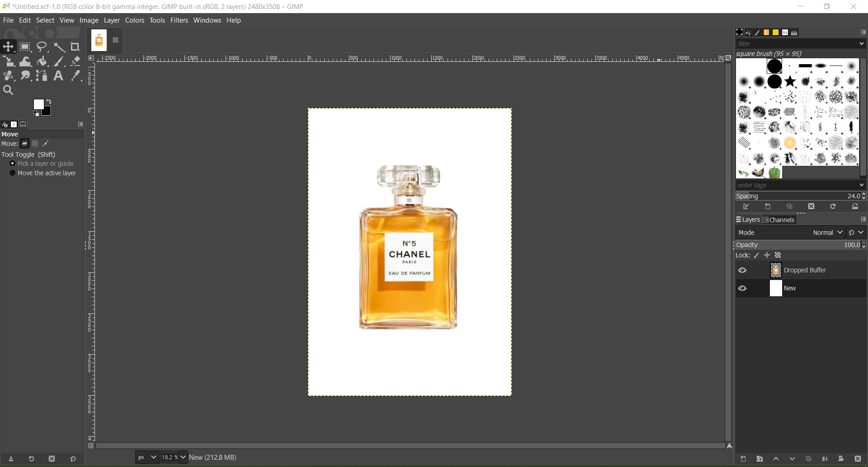
Task: Select the Text tool
Action: point(58,76)
